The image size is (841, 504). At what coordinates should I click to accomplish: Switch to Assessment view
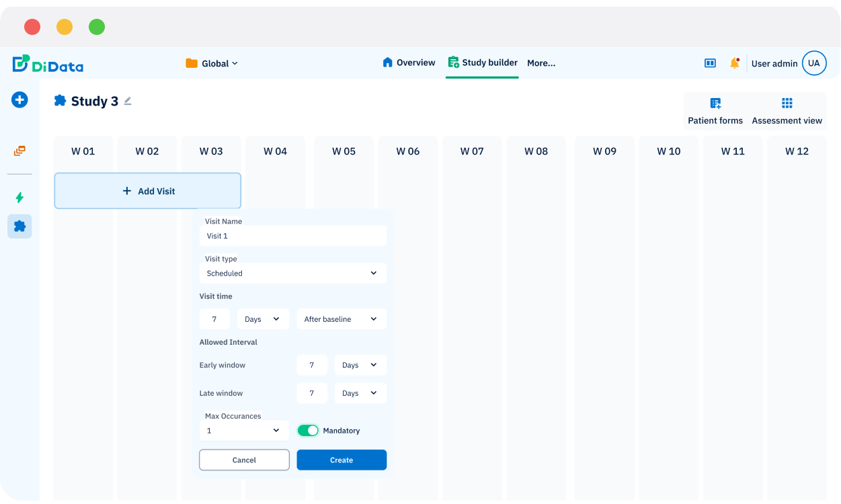(787, 112)
